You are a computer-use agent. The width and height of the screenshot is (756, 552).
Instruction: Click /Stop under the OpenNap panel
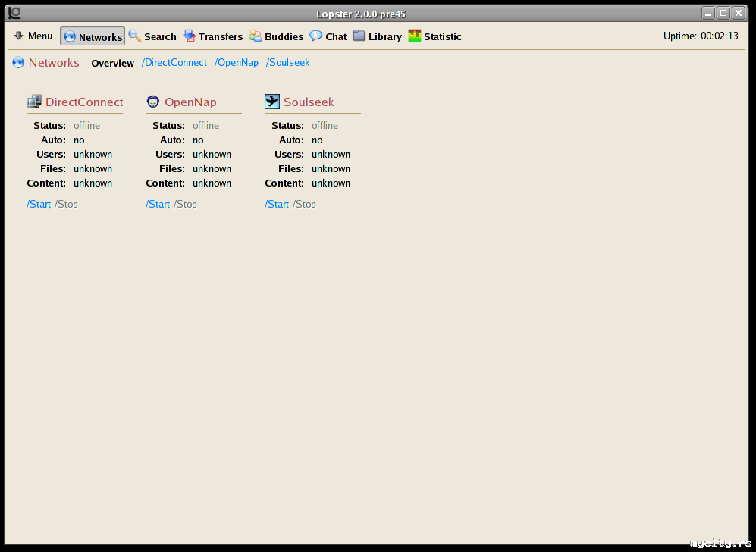185,204
